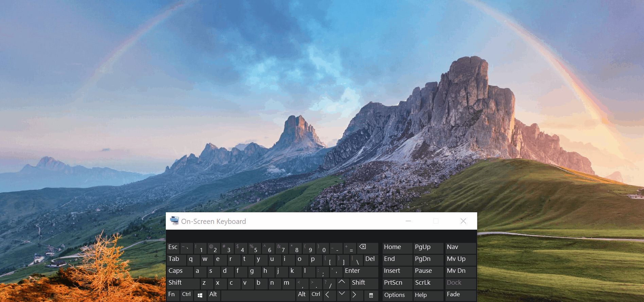Toggle the Fn function key
Screen dimensions: 644x302
(173, 295)
